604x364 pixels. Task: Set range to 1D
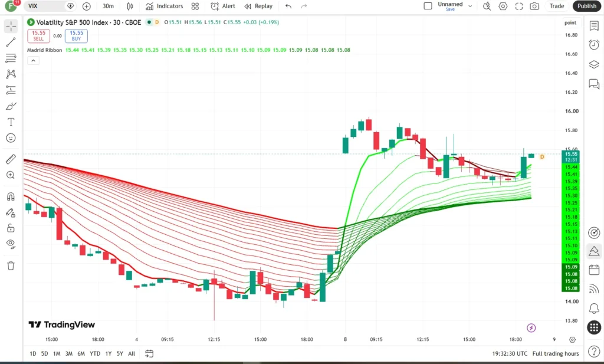click(33, 353)
